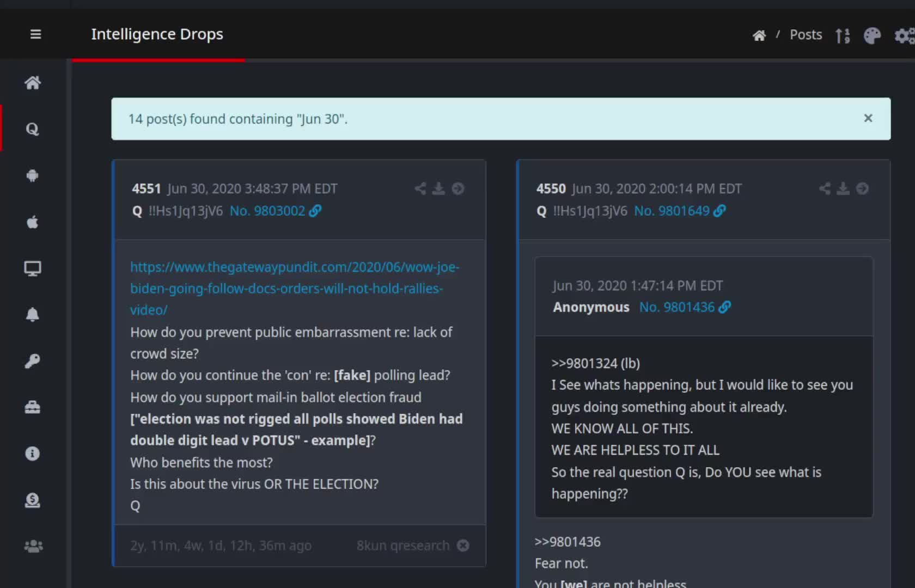Dismiss the "14 post(s) found" alert
915x588 pixels.
pyautogui.click(x=868, y=118)
